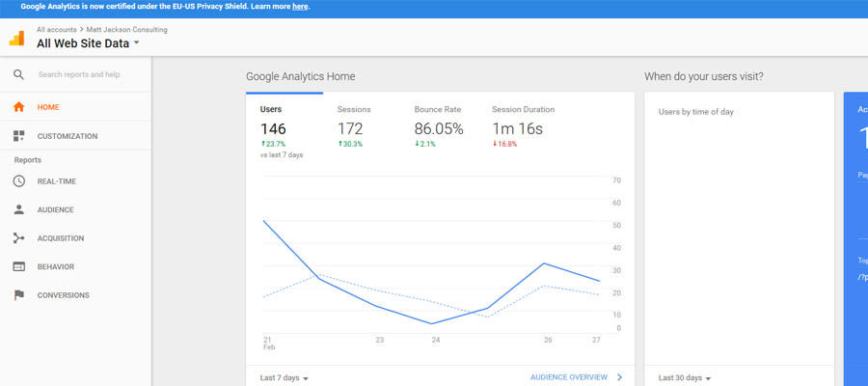Click the Reports section label in the sidebar

[x=28, y=160]
